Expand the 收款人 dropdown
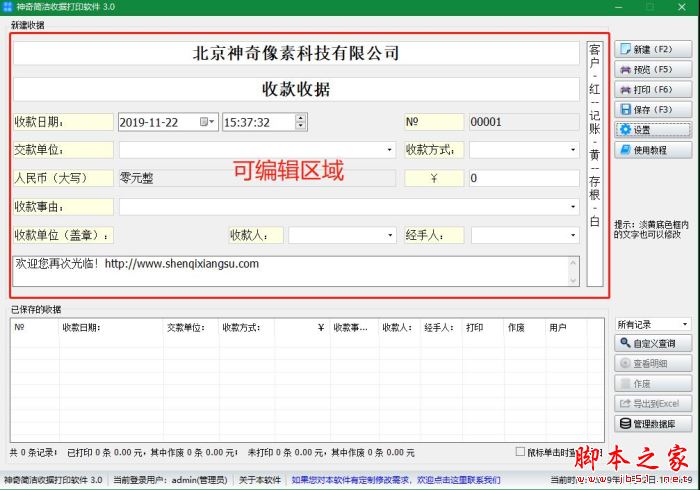This screenshot has height=490, width=700. click(390, 235)
